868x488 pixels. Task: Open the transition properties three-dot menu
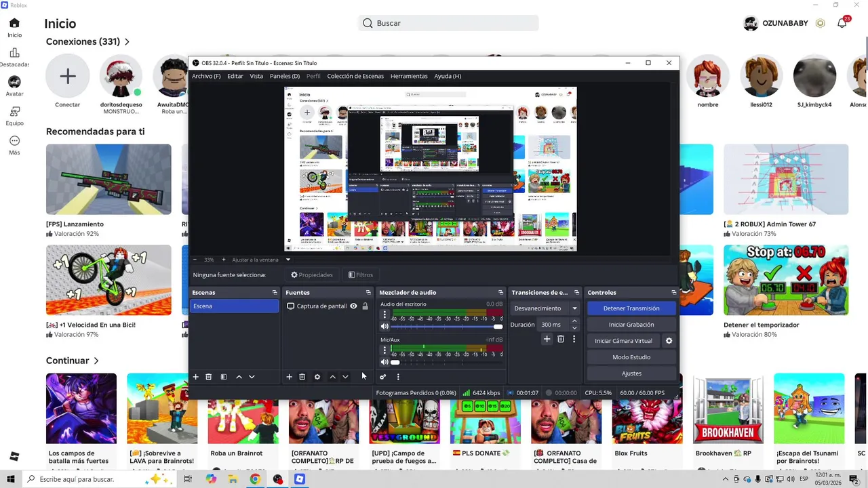coord(574,339)
